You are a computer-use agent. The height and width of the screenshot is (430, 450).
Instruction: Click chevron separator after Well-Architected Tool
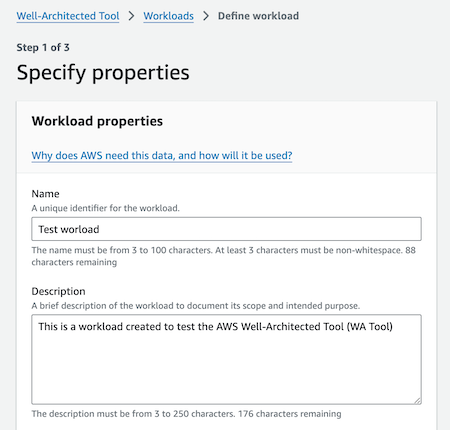[131, 16]
